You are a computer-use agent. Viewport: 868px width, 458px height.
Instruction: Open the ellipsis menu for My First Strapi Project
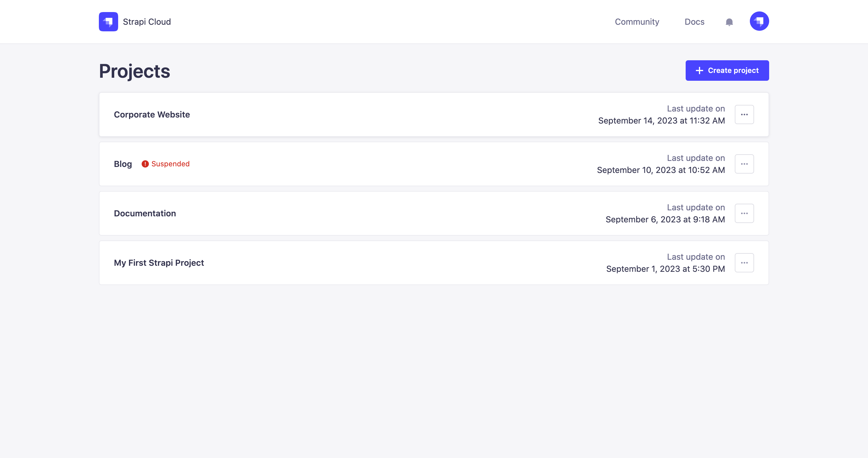[744, 262]
